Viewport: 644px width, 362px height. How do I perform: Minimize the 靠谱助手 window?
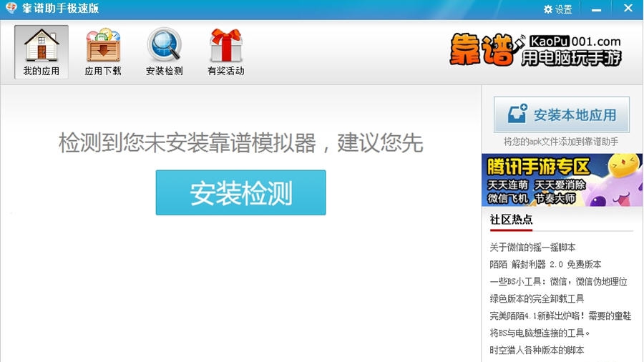tap(596, 9)
